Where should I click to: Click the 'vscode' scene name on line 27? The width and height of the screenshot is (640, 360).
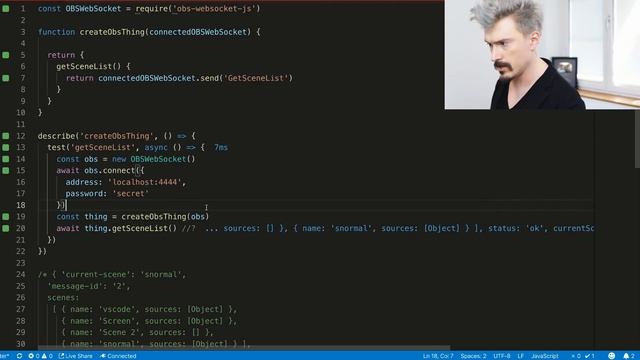[x=117, y=309]
